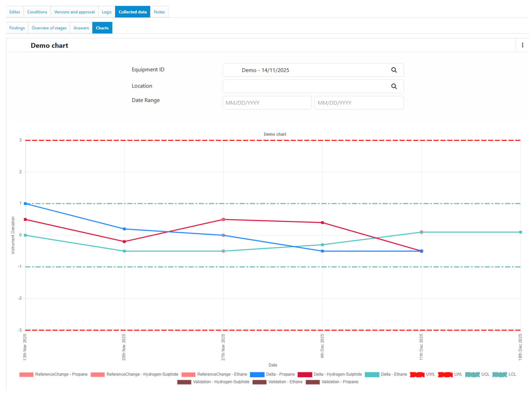This screenshot has height=394, width=532.
Task: Click the '13th Nov 2025' axis label
Action: click(25, 347)
